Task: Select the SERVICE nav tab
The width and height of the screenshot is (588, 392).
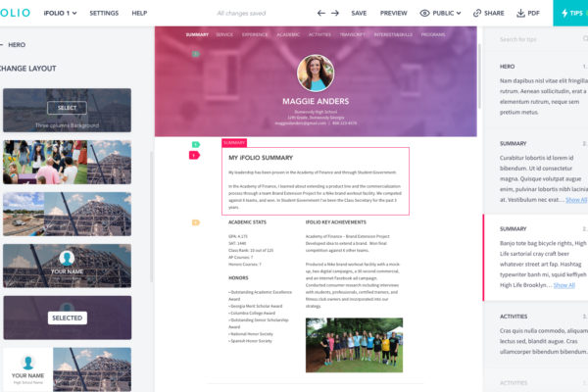Action: point(224,34)
